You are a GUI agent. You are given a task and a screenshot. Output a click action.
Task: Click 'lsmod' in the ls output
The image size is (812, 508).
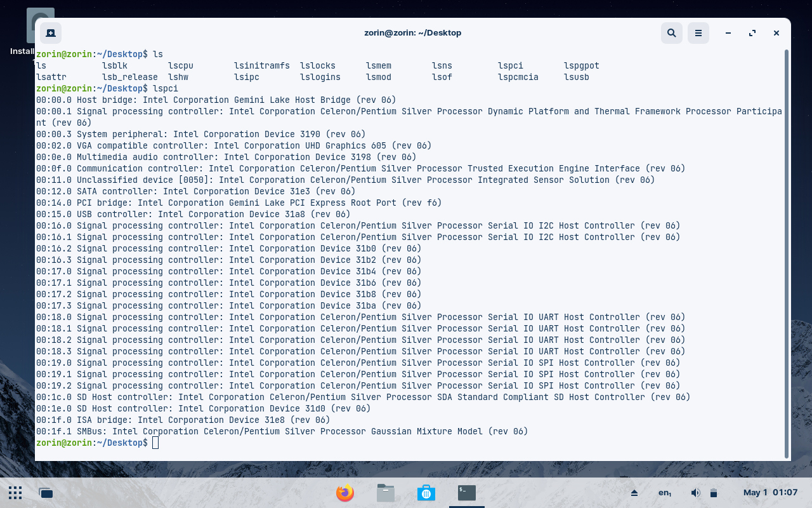coord(379,77)
